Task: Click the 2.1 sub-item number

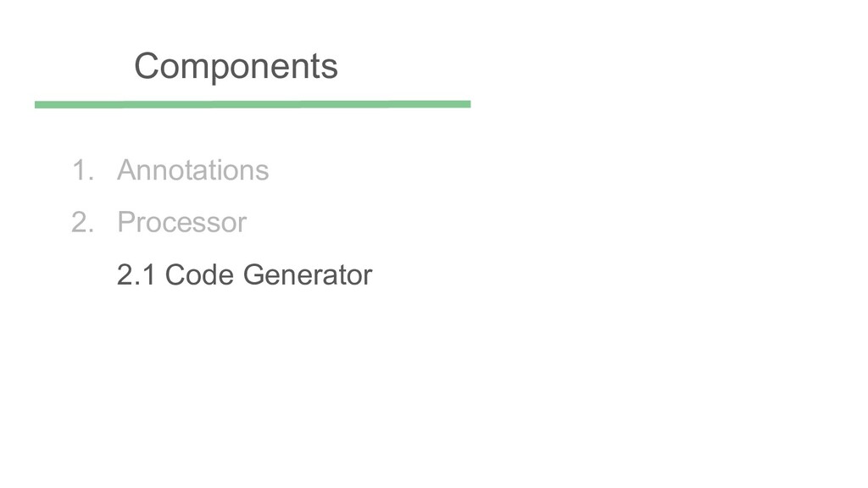Action: [136, 275]
